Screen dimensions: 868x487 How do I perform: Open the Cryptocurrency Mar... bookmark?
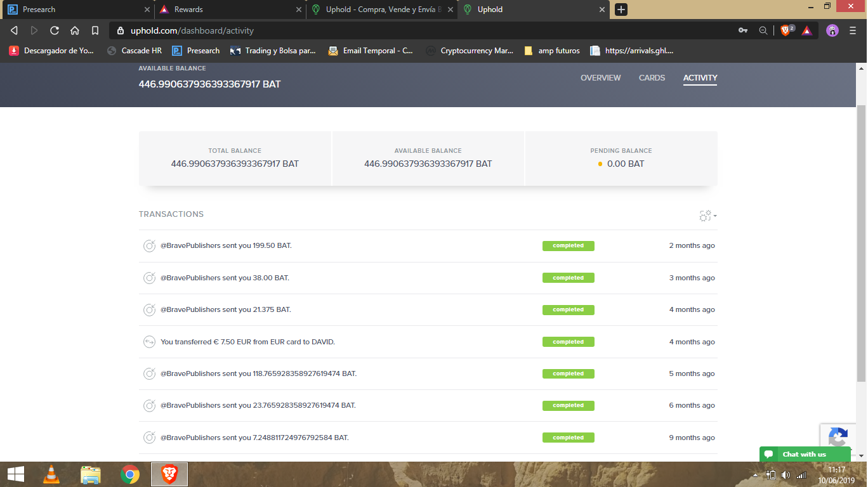point(470,51)
